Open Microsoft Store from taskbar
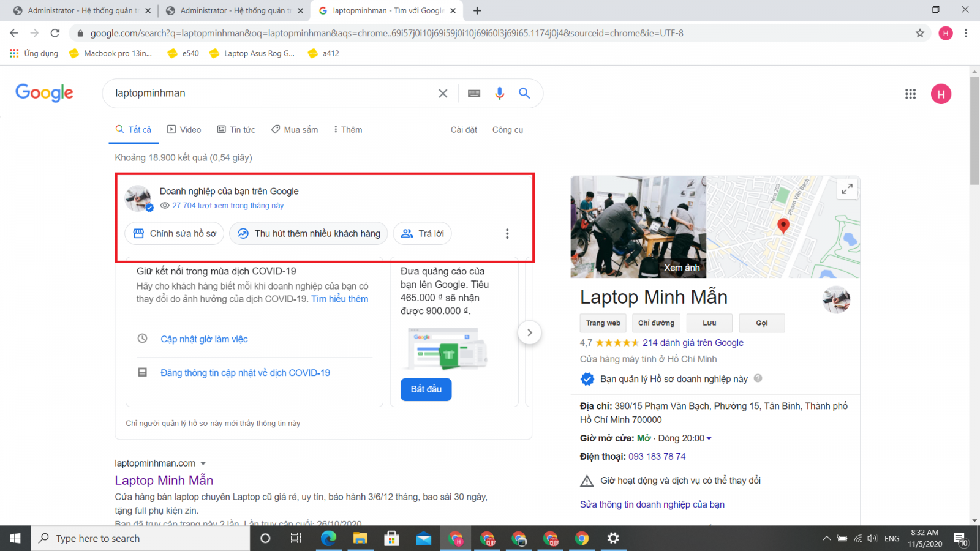The height and width of the screenshot is (551, 980). point(391,538)
